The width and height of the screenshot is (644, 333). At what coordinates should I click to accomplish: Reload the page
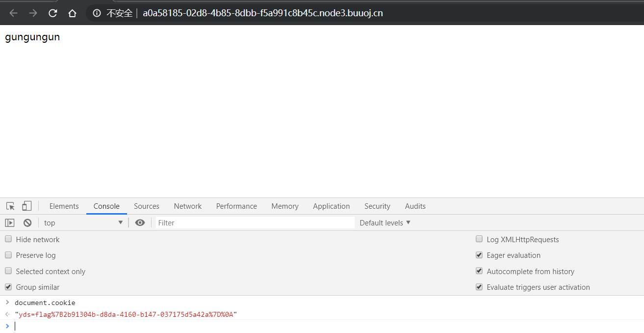pos(52,13)
